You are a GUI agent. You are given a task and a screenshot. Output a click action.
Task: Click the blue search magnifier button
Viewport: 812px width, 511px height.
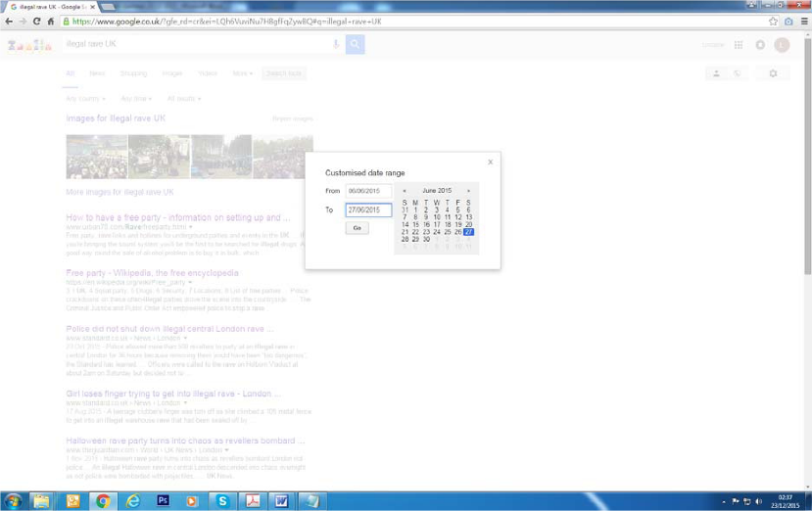tap(355, 44)
